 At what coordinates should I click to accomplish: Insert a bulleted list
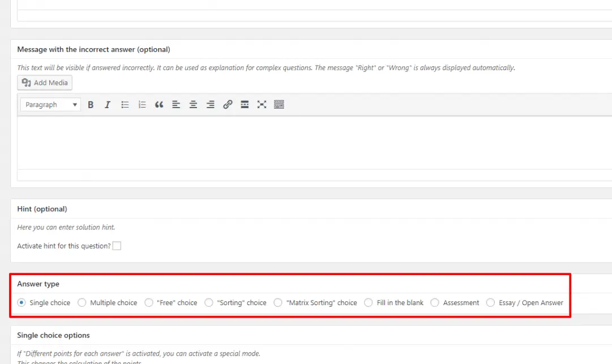125,105
